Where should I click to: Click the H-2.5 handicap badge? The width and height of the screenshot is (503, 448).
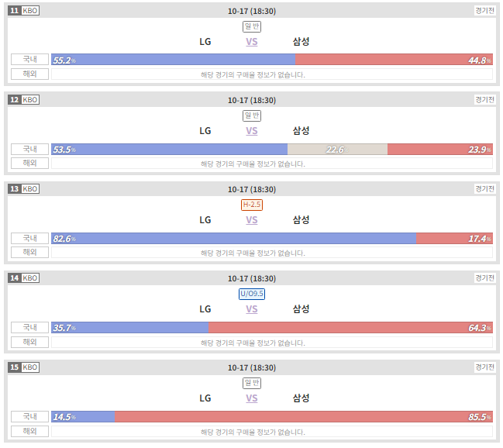pyautogui.click(x=252, y=205)
